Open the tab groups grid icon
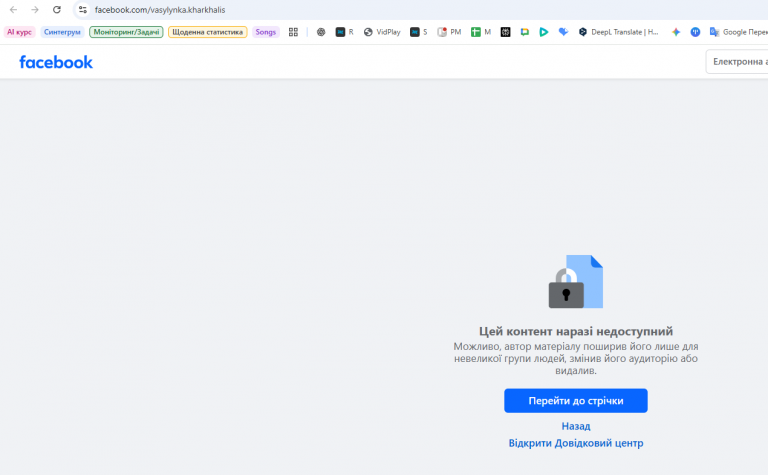Viewport: 768px width, 475px height. [x=293, y=32]
